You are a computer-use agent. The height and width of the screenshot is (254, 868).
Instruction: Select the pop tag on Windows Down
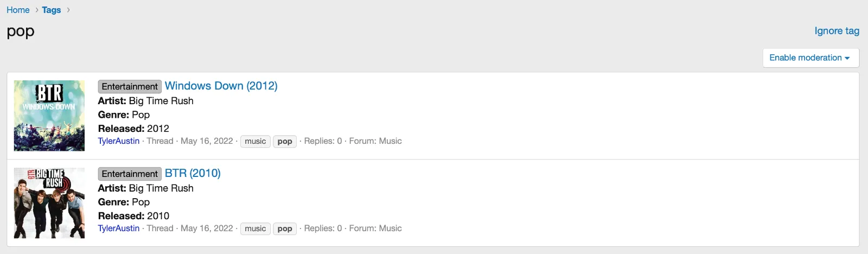point(285,141)
